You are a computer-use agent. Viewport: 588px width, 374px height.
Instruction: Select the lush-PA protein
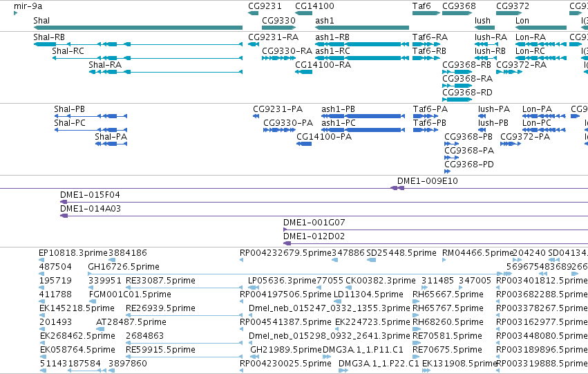(482, 116)
